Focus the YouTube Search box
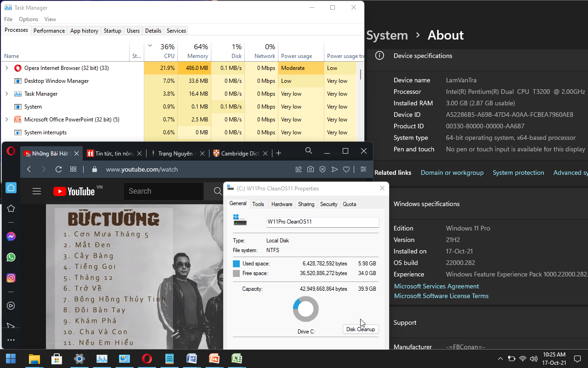This screenshot has height=368, width=588. pyautogui.click(x=163, y=191)
